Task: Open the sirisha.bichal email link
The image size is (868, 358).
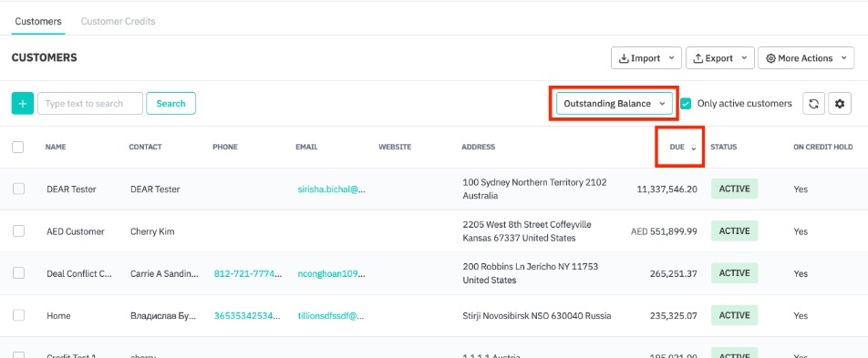Action: click(x=332, y=189)
